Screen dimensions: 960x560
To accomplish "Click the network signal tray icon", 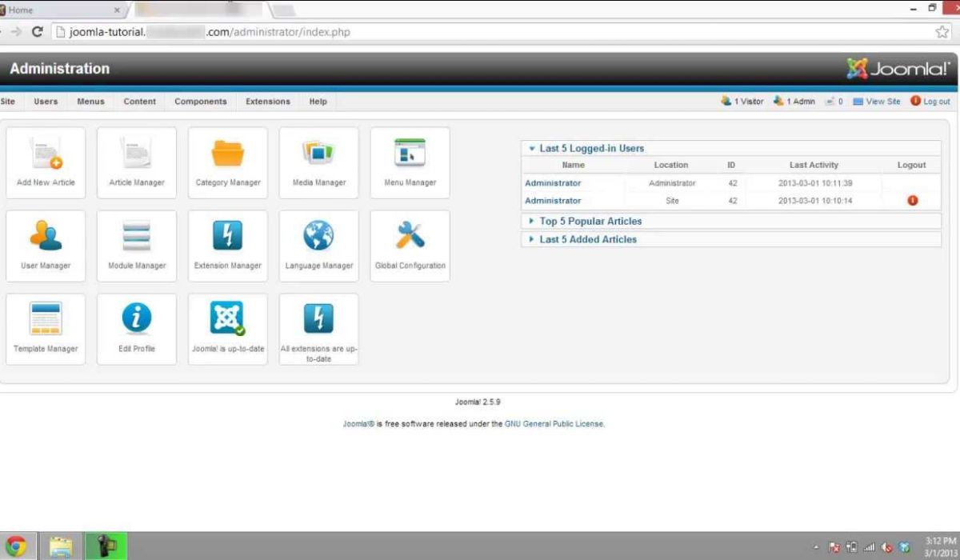I will pyautogui.click(x=869, y=548).
